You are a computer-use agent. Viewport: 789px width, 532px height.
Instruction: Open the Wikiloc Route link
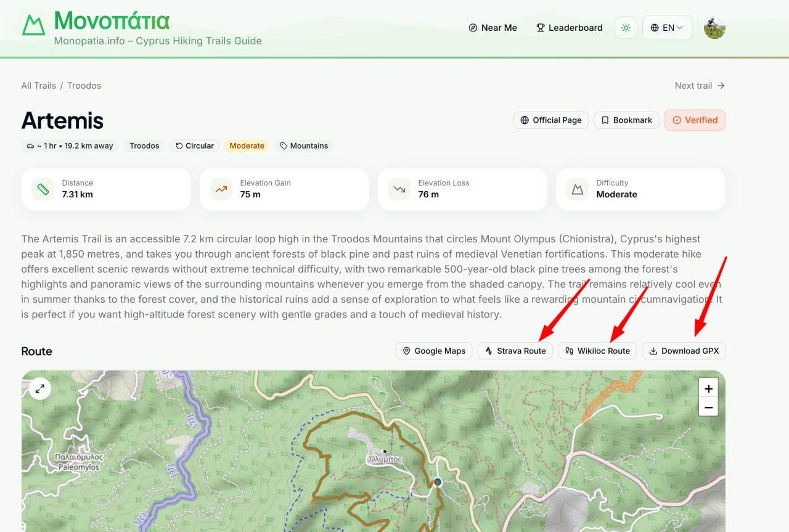597,351
